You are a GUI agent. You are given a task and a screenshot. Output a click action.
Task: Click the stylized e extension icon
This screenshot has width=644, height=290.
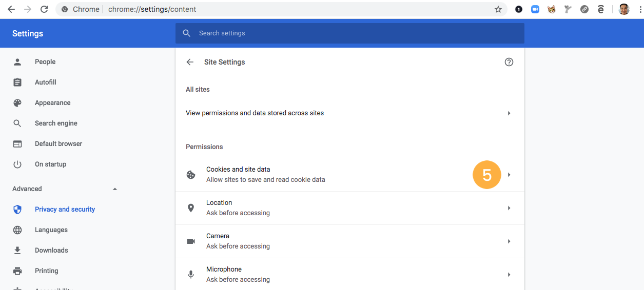pos(600,9)
